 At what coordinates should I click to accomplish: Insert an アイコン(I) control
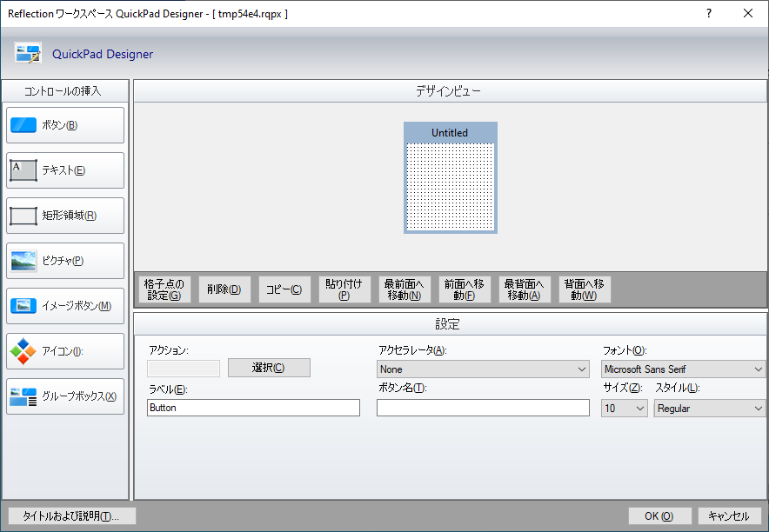pyautogui.click(x=65, y=351)
